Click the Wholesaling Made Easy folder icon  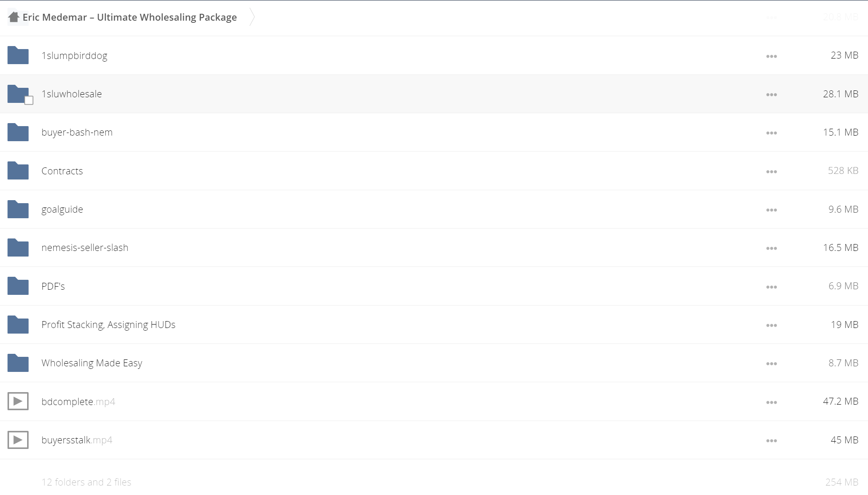tap(18, 363)
